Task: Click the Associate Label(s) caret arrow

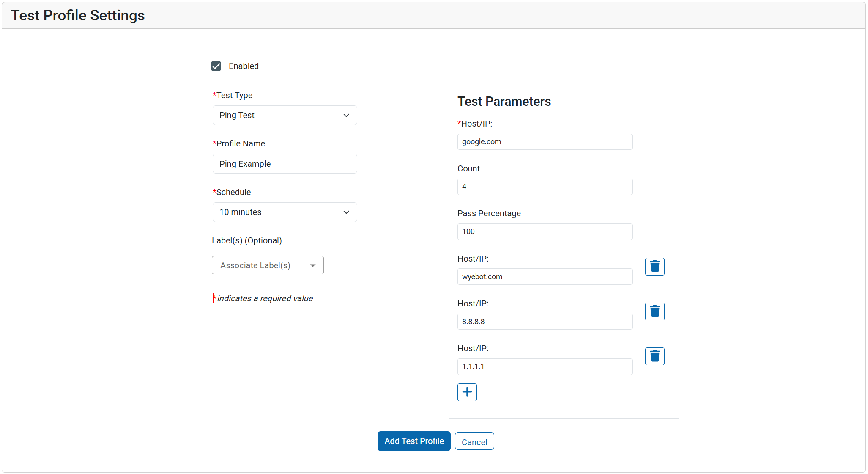Action: [313, 266]
